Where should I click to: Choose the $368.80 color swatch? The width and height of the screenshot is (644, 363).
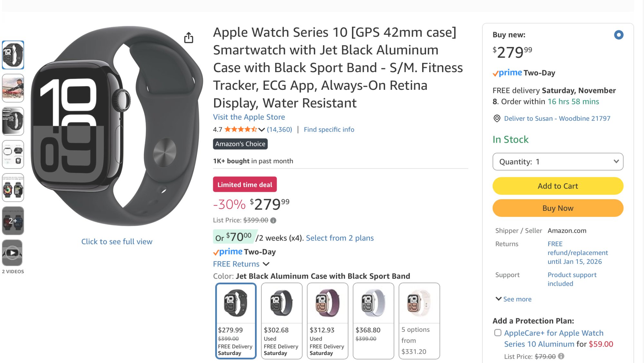[373, 321]
